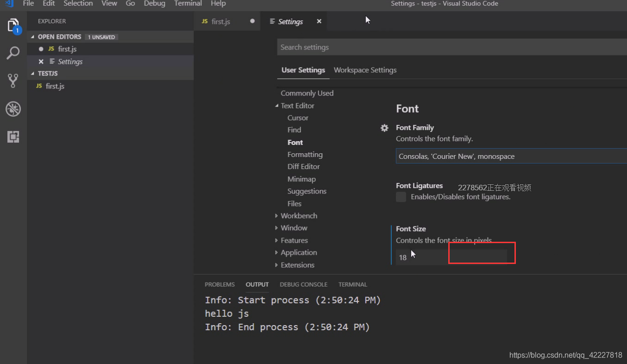This screenshot has width=627, height=364.
Task: Open the Edit menu
Action: (49, 3)
